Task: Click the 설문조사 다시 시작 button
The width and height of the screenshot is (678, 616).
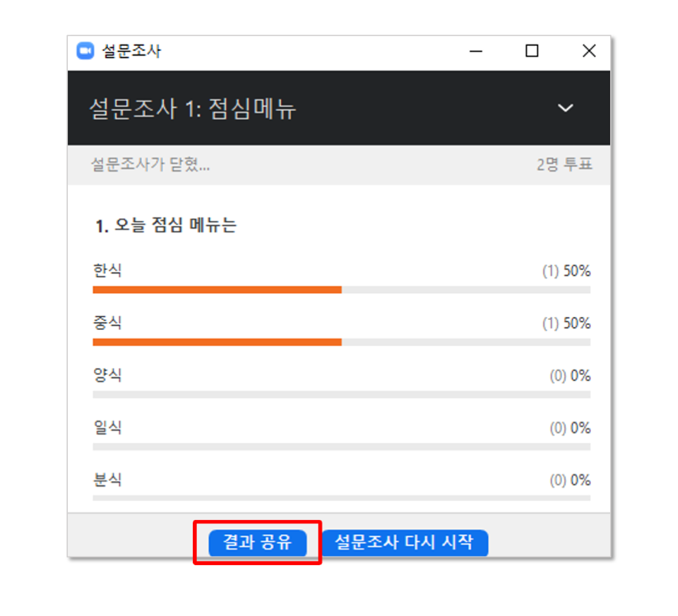Action: [405, 543]
